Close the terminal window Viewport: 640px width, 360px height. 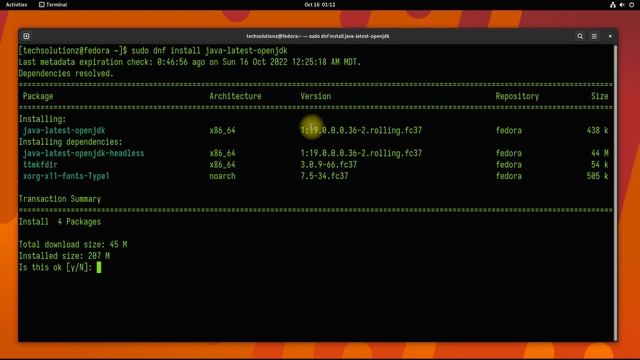tap(610, 36)
